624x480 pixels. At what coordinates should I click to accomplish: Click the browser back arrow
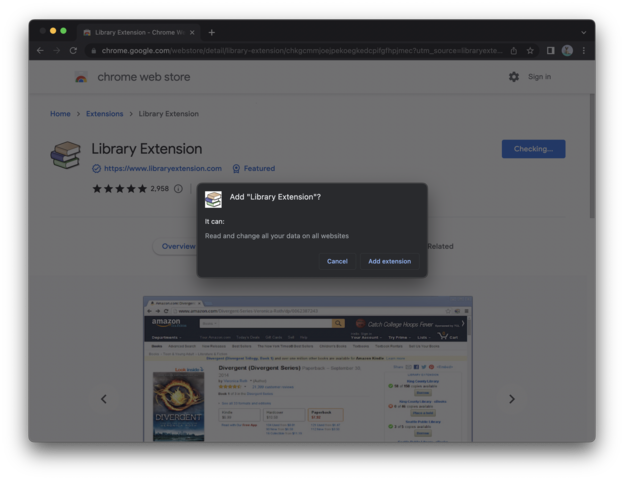pyautogui.click(x=40, y=51)
